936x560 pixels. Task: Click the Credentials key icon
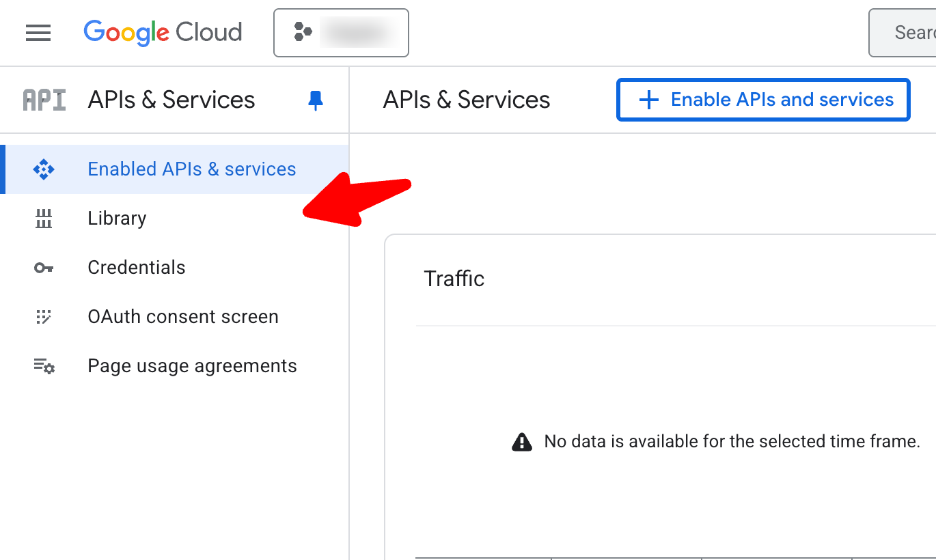pos(44,268)
